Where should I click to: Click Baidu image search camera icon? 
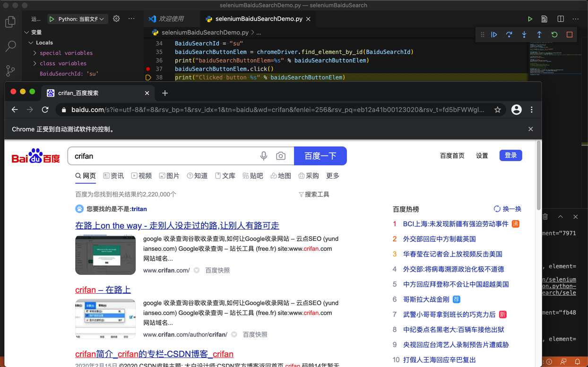(x=281, y=156)
